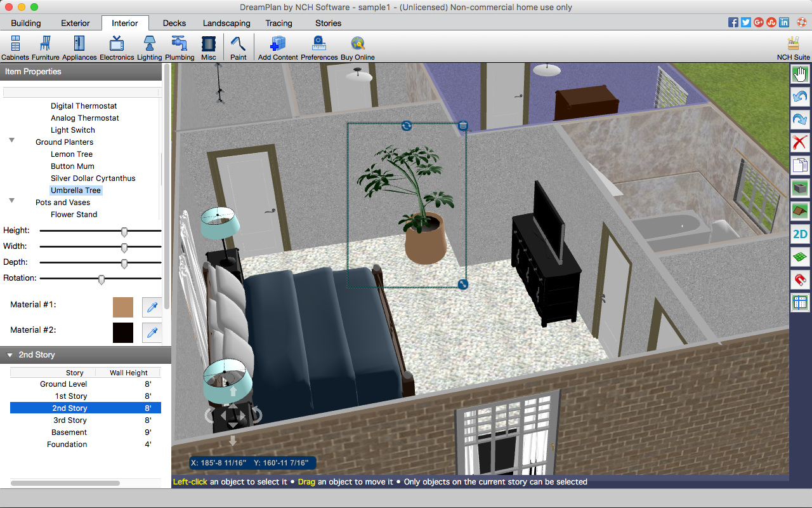Open the NCH Suite toolbox
The width and height of the screenshot is (812, 508).
tap(793, 48)
